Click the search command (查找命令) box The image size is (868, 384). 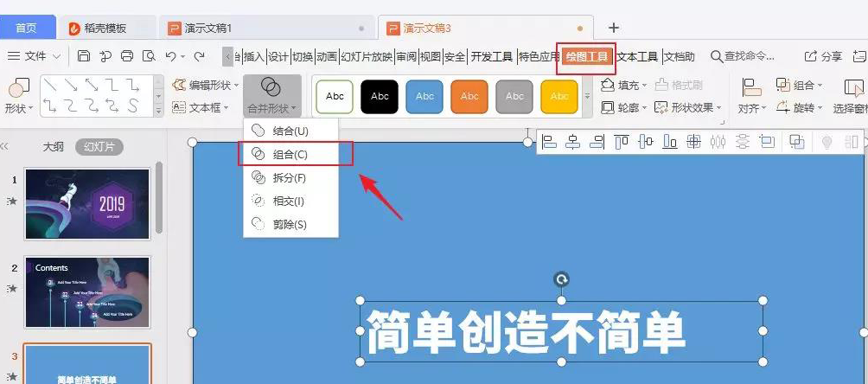coord(743,56)
